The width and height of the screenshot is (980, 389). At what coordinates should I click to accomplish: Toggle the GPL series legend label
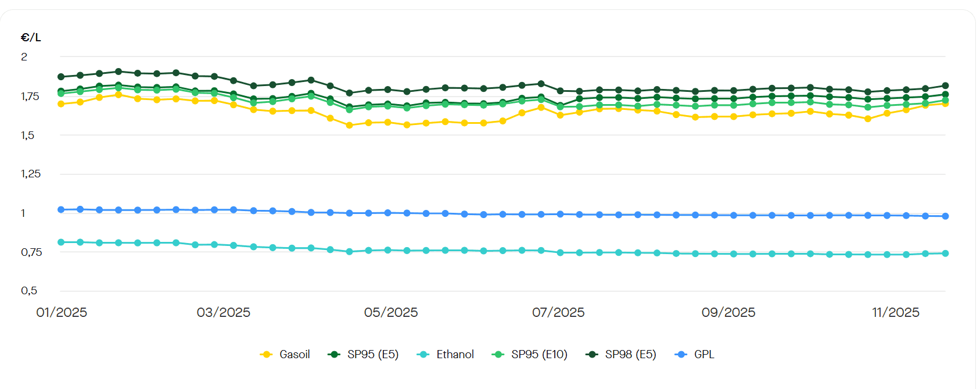coord(704,355)
